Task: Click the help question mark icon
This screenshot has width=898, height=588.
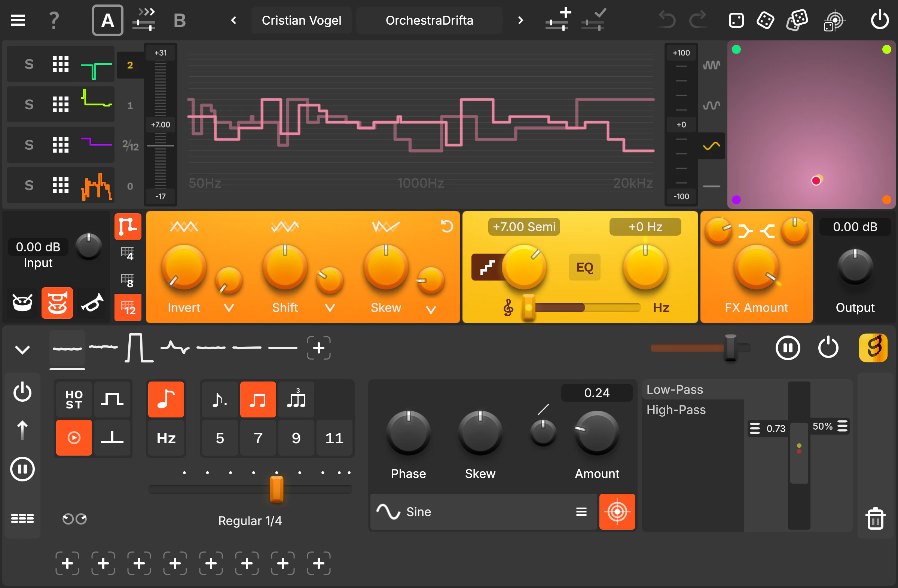Action: [54, 19]
